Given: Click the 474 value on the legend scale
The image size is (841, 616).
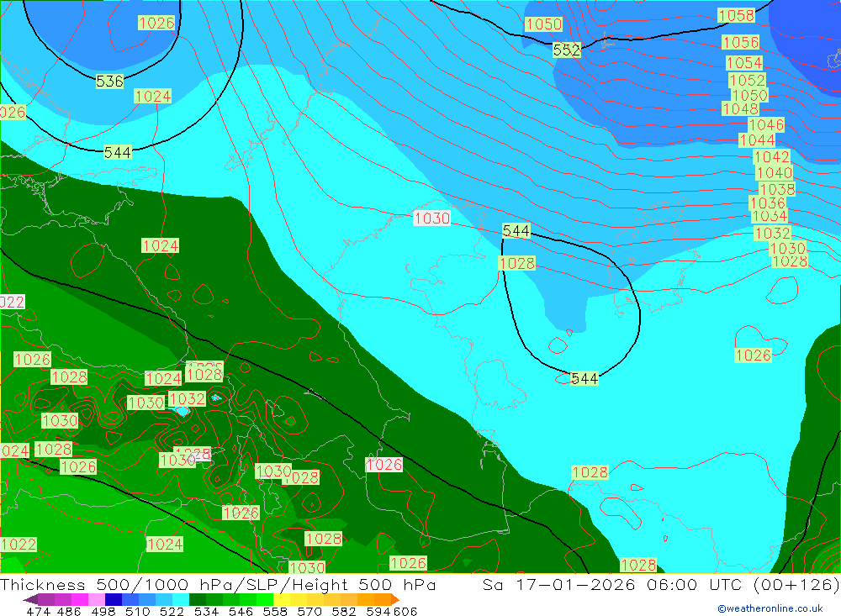Looking at the screenshot, I should [38, 611].
